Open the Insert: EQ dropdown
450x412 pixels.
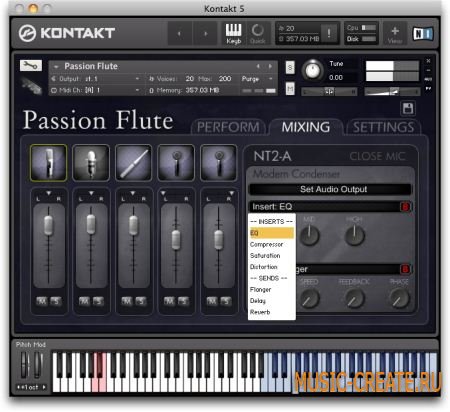[324, 207]
